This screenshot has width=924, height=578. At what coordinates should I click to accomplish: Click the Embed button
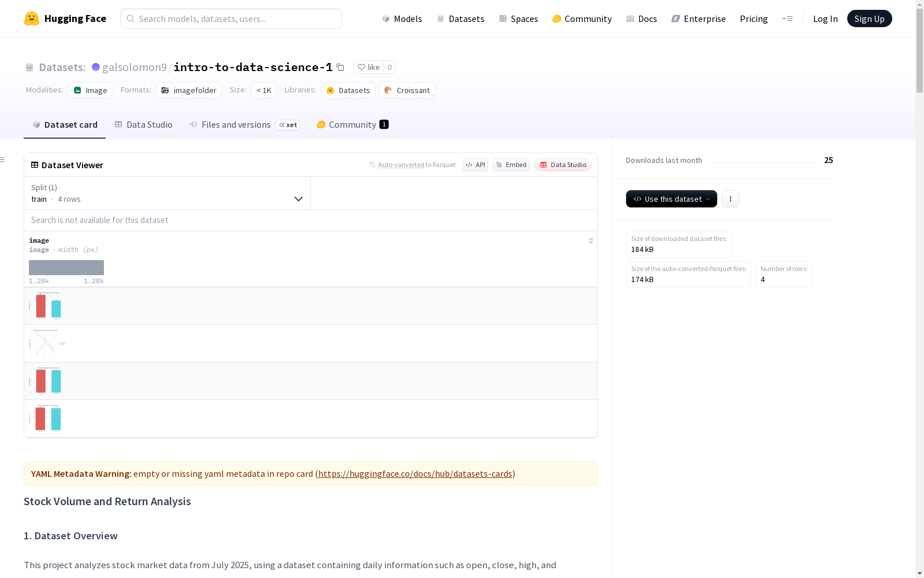point(511,165)
